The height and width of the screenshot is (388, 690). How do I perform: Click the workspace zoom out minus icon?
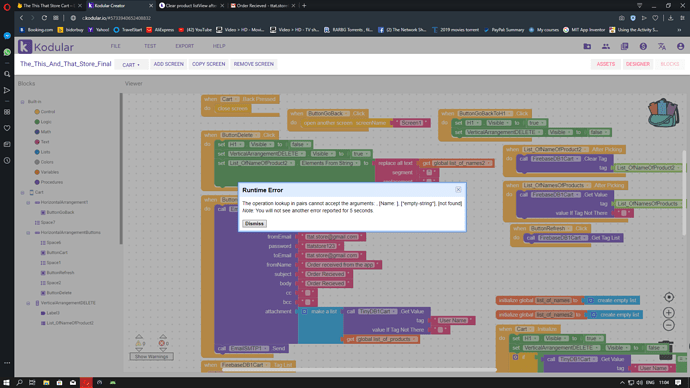coord(668,325)
